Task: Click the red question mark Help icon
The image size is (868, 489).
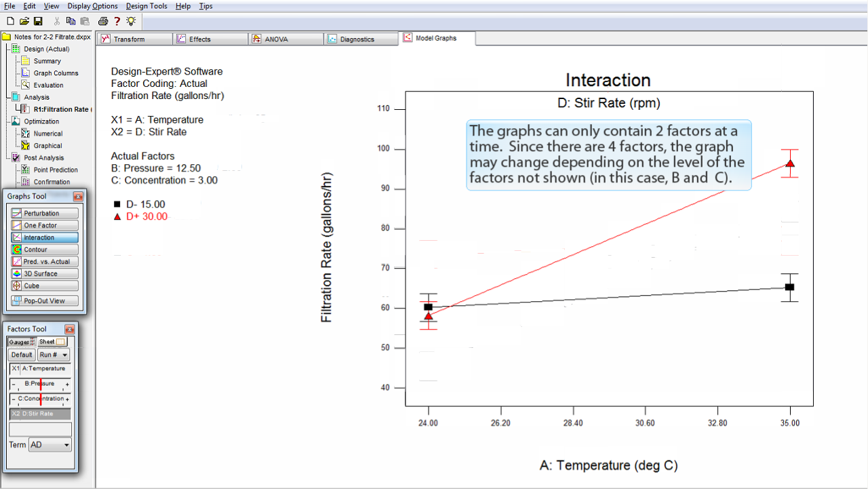Action: (x=117, y=22)
